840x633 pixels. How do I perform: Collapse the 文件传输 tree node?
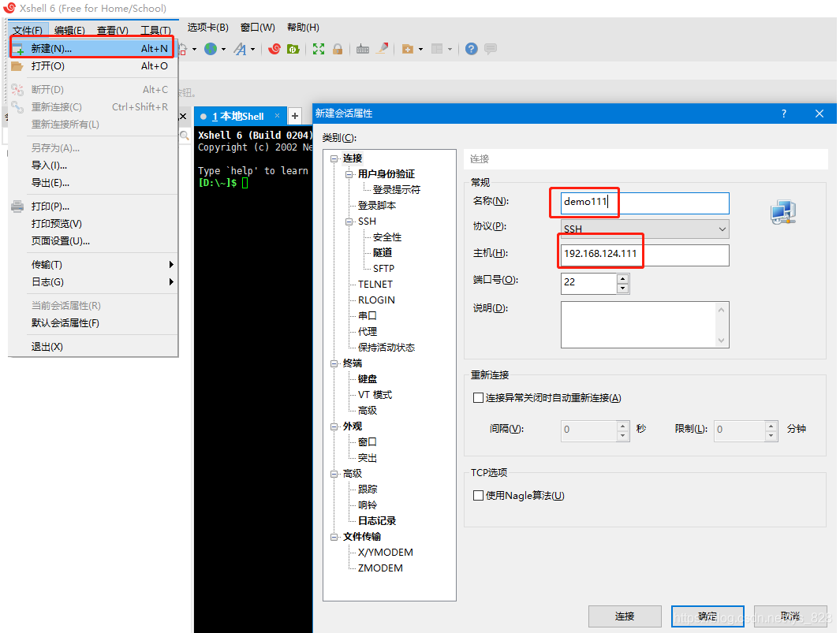(x=334, y=537)
